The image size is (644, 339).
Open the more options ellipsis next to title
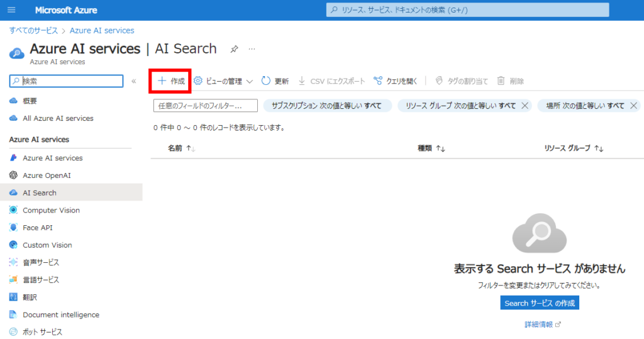252,49
